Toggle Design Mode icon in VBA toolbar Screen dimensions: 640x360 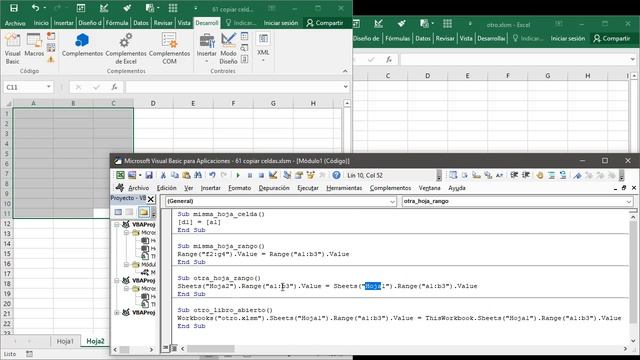click(x=273, y=175)
